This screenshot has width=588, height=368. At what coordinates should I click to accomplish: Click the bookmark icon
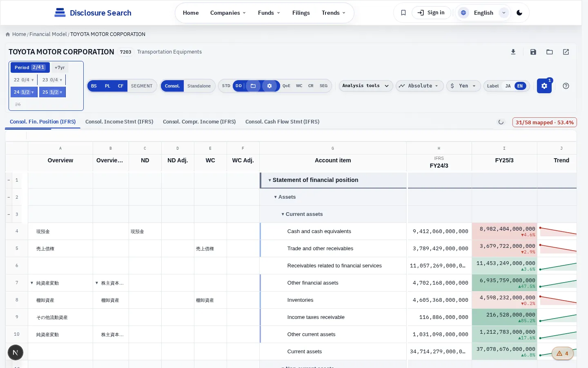click(x=403, y=13)
